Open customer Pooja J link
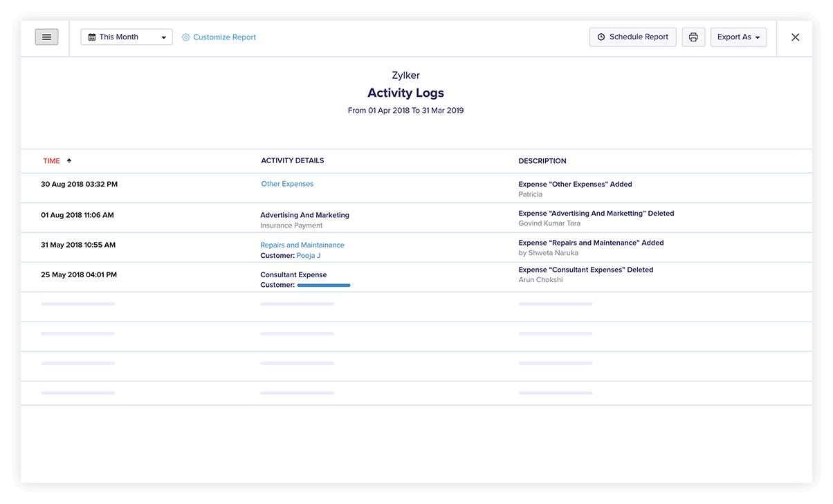The height and width of the screenshot is (504, 833). pyautogui.click(x=309, y=256)
